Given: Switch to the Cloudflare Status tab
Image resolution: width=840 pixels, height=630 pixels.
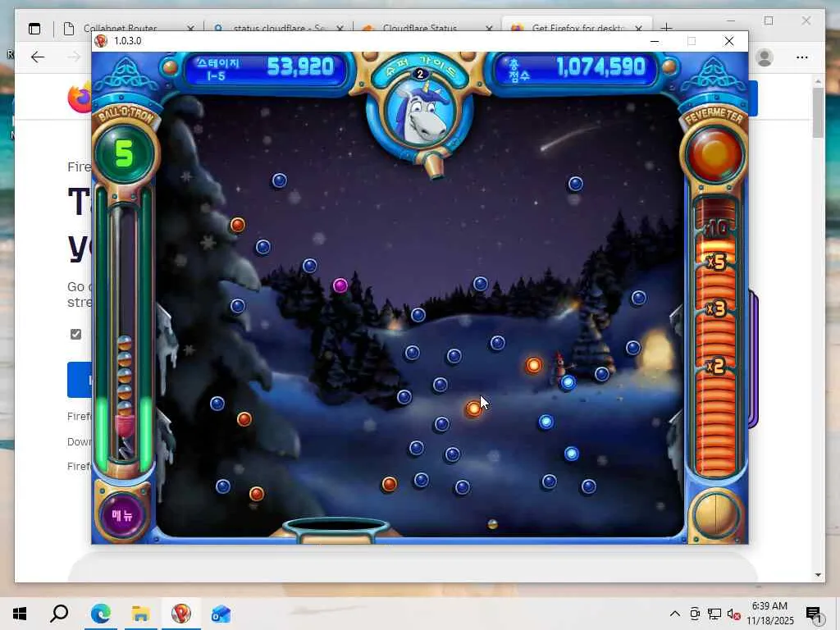Looking at the screenshot, I should [419, 28].
